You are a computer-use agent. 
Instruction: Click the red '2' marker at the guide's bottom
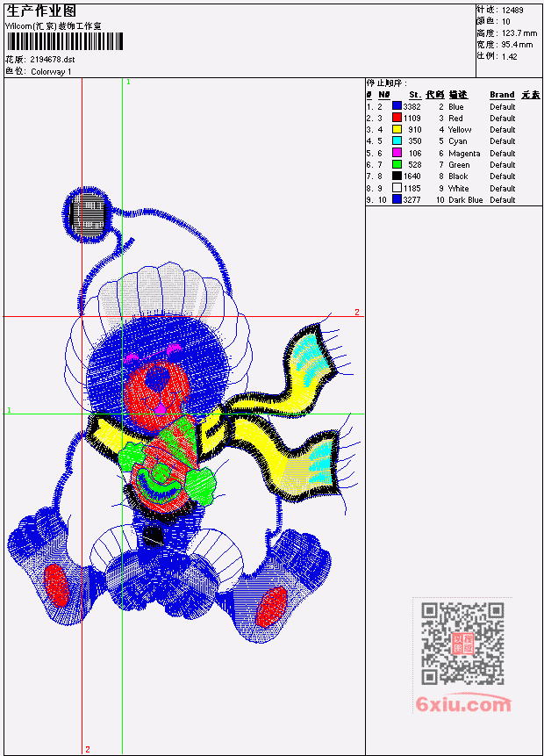click(88, 749)
